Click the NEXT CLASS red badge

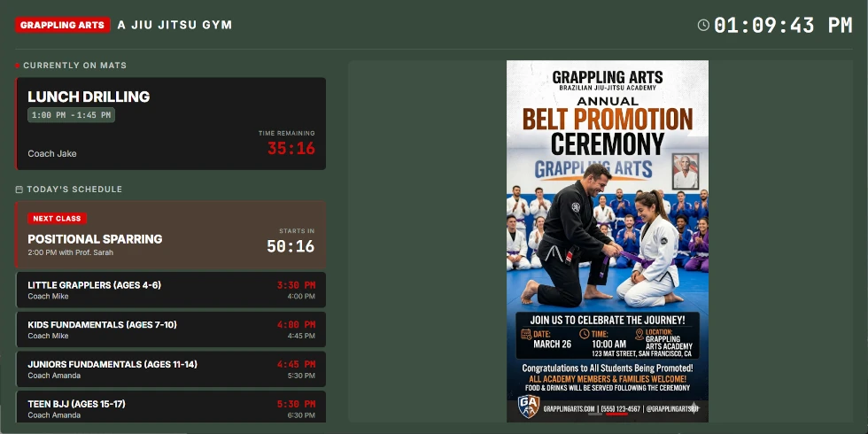57,219
